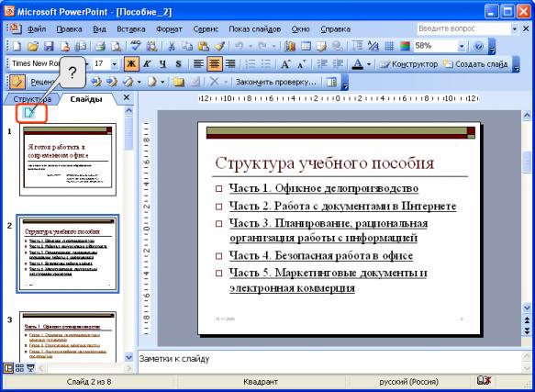Click the font color A swatch
The width and height of the screenshot is (535, 392).
click(357, 64)
